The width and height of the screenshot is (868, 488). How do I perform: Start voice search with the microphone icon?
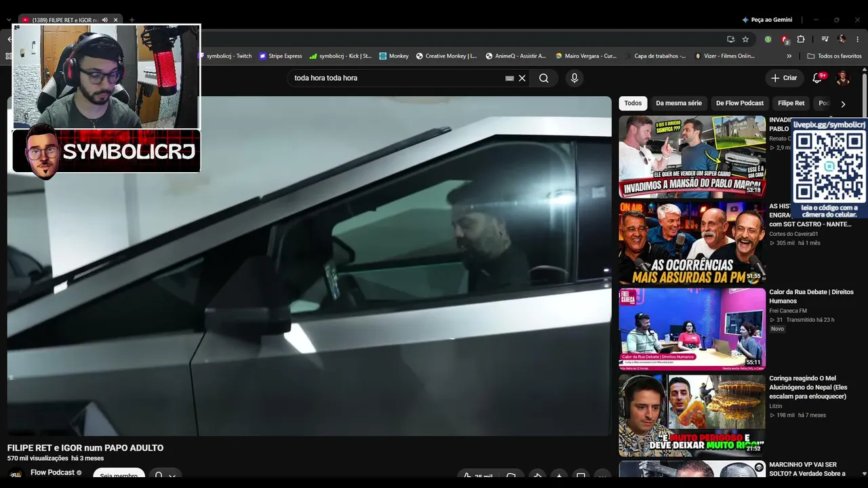tap(574, 78)
